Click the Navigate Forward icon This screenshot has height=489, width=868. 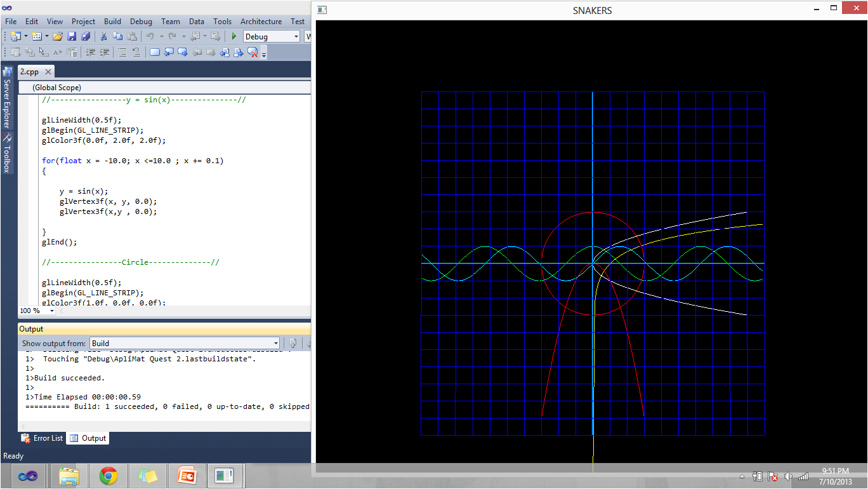[x=215, y=36]
